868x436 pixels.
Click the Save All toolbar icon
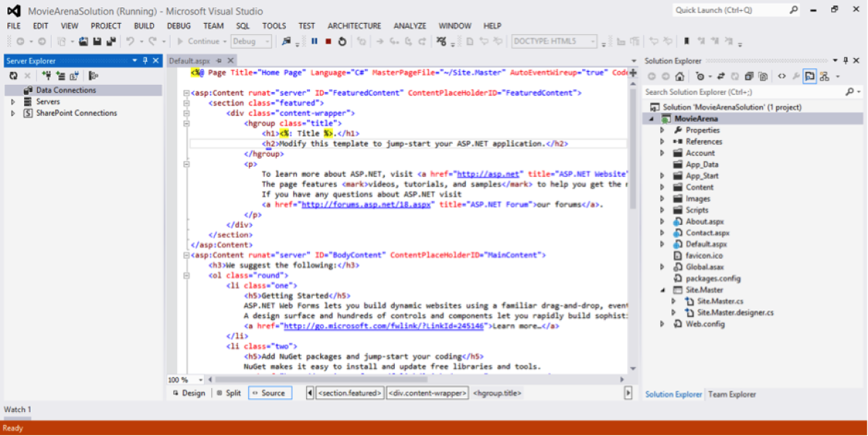[111, 41]
